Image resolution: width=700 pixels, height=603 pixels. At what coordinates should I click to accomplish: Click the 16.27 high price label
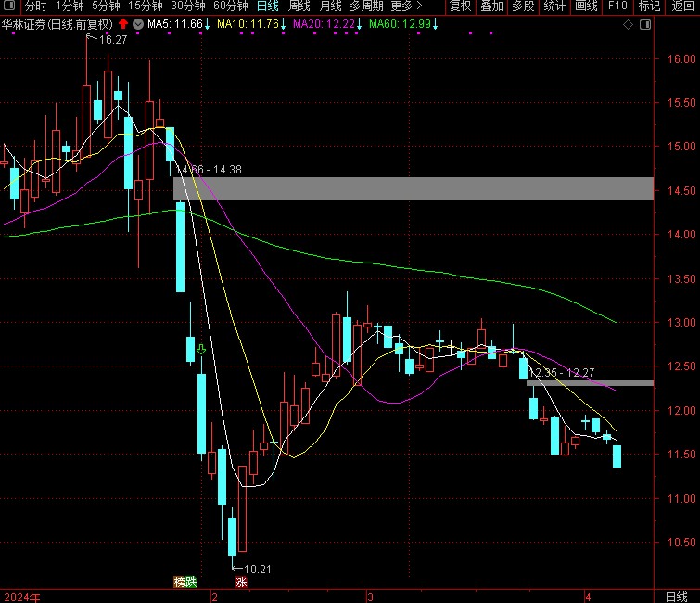click(x=113, y=40)
